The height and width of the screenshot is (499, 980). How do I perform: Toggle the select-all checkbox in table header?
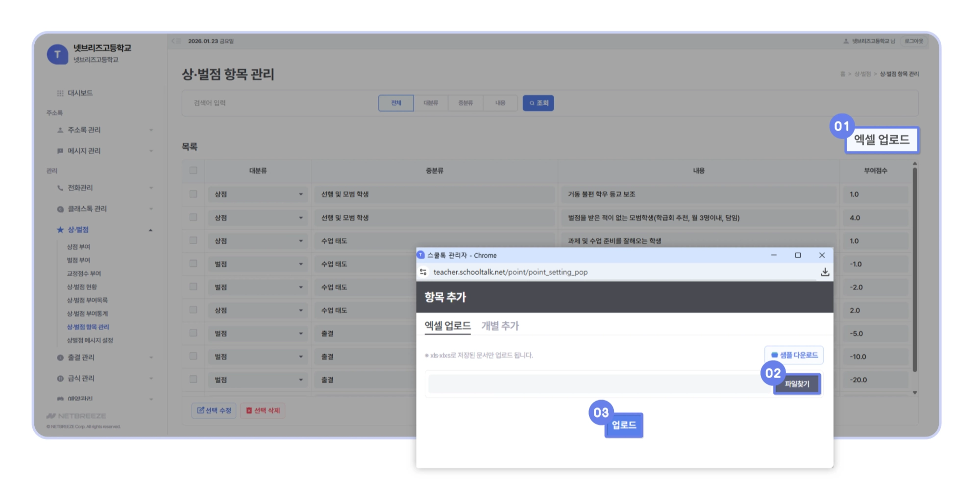coord(194,170)
